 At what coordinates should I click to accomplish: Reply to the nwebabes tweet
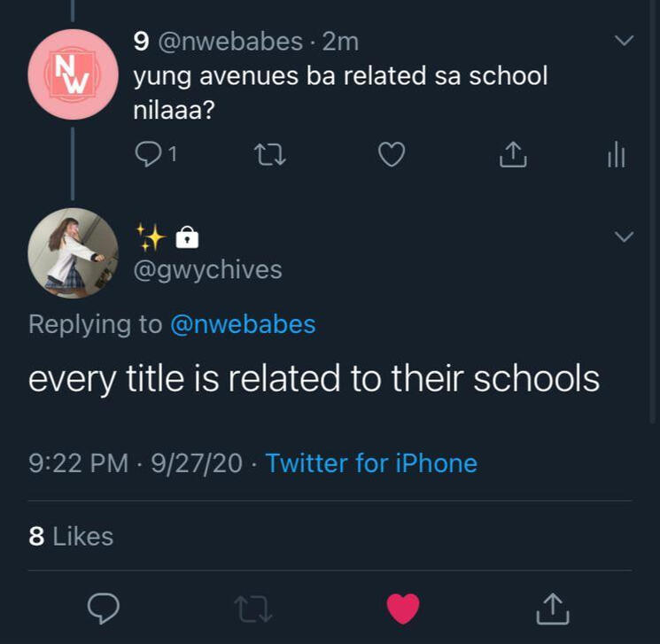[147, 155]
